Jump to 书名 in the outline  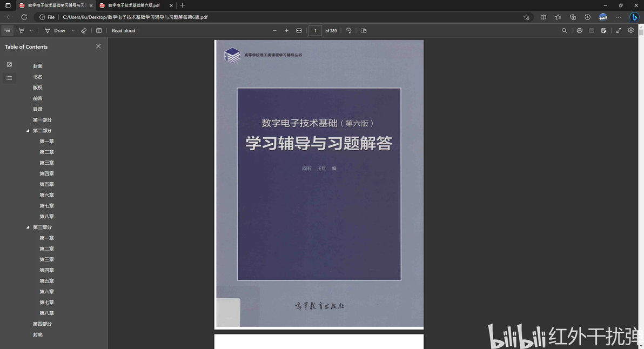click(x=38, y=77)
